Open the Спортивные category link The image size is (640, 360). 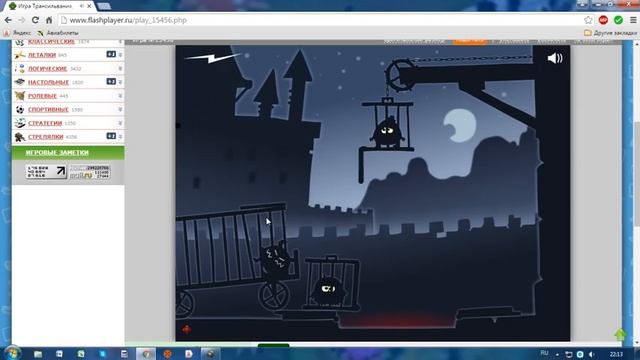click(48, 109)
